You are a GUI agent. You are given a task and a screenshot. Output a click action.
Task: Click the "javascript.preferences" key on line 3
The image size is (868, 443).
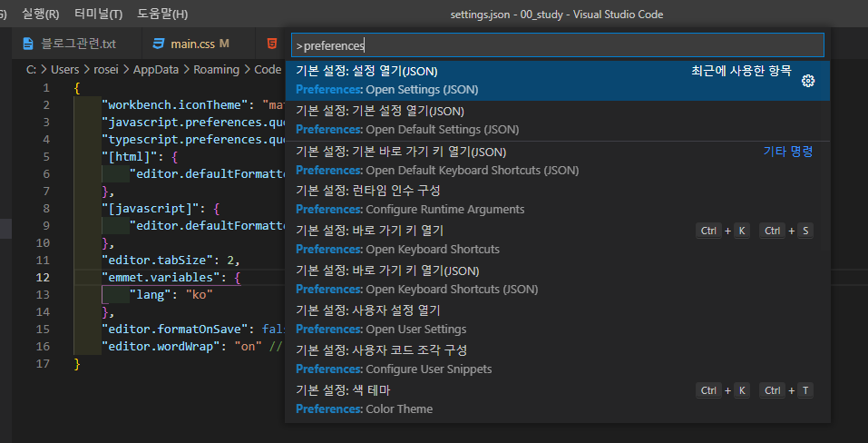(192, 123)
